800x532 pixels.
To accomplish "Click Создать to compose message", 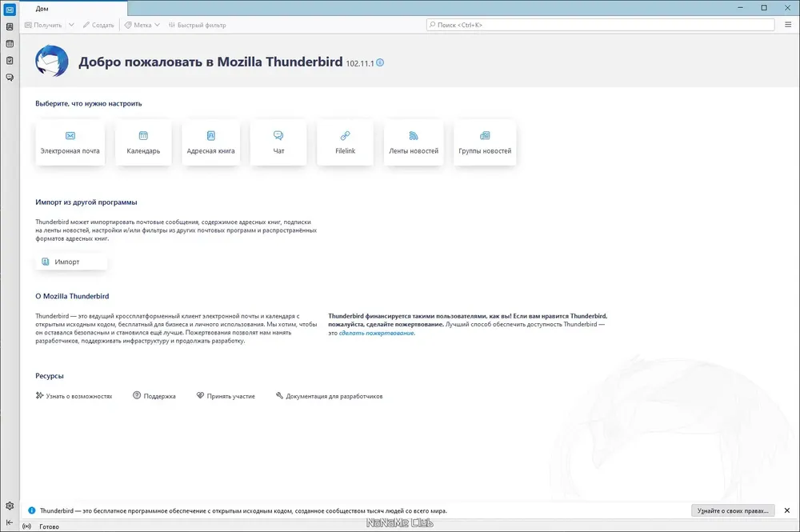I will (x=98, y=25).
